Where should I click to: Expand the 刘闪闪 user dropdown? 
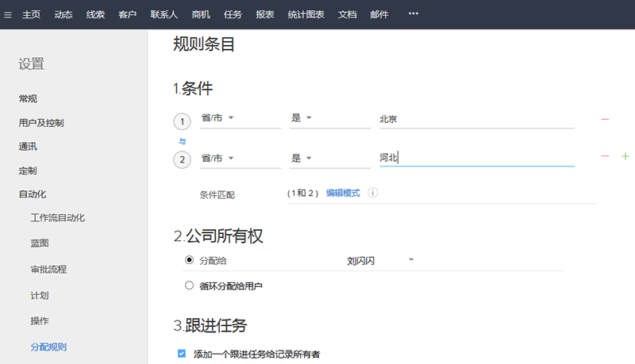click(x=410, y=259)
